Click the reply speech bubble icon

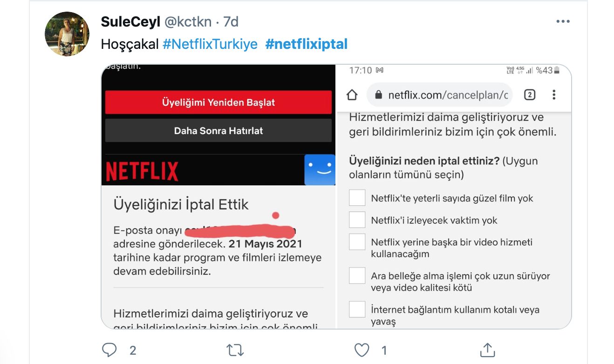pos(109,350)
